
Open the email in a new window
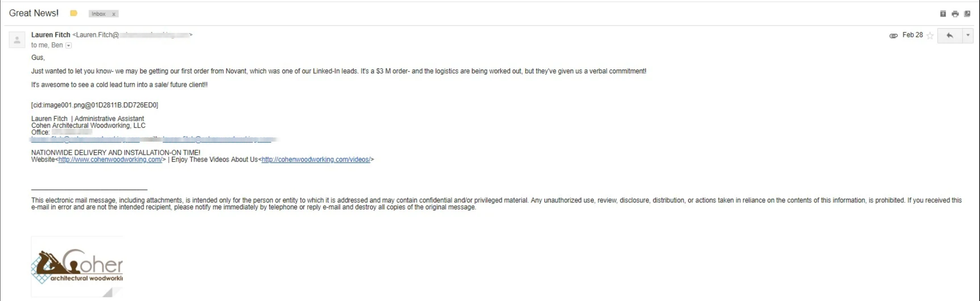pyautogui.click(x=967, y=14)
